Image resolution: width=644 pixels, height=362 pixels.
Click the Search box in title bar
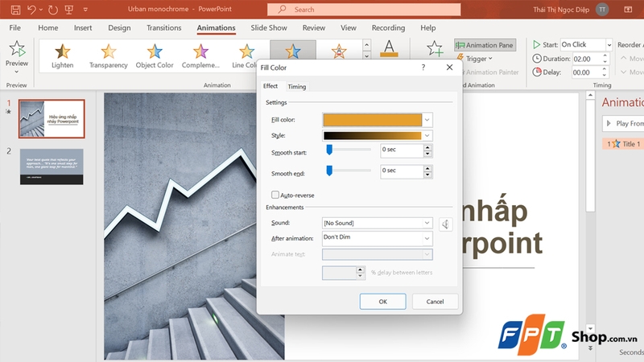pyautogui.click(x=364, y=10)
